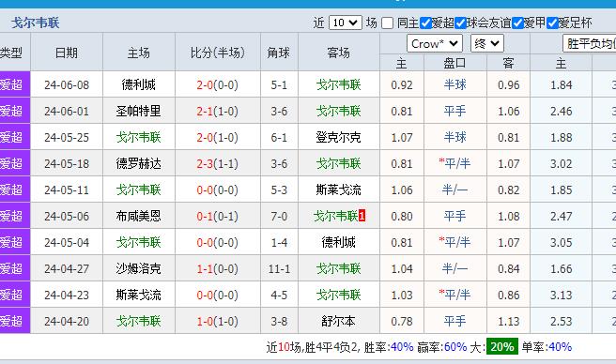616x364 pixels.
Task: Click the 赢率 60% summary value
Action: (454, 347)
